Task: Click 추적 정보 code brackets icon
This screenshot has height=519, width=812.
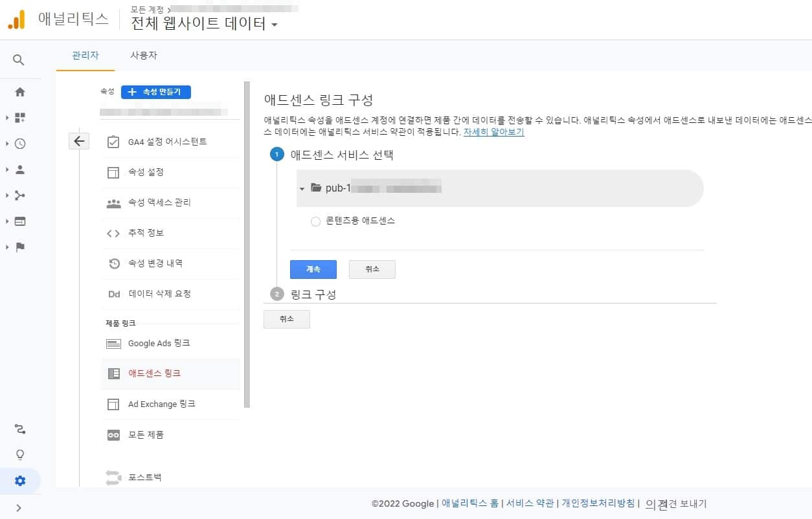Action: click(x=113, y=233)
